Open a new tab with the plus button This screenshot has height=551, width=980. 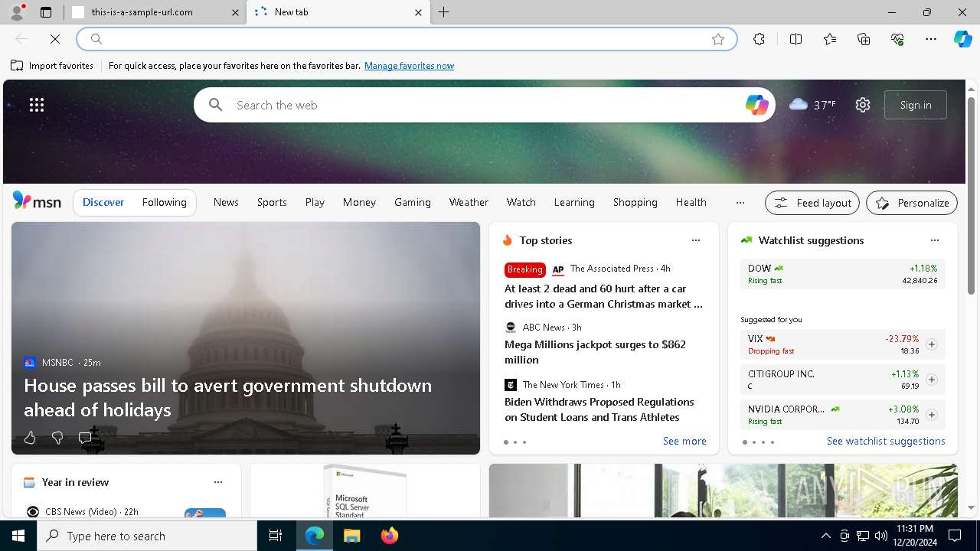444,12
